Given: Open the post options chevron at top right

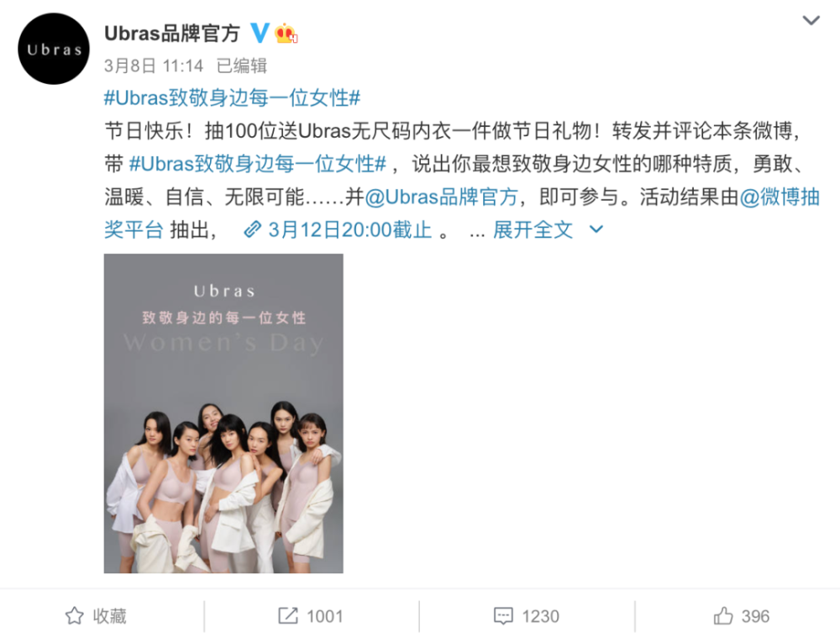Looking at the screenshot, I should tap(811, 20).
